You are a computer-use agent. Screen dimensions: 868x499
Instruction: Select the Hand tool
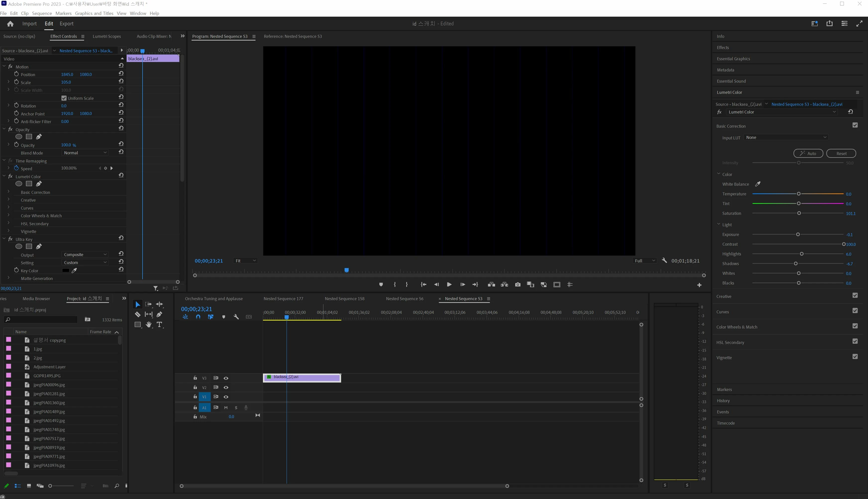point(148,325)
